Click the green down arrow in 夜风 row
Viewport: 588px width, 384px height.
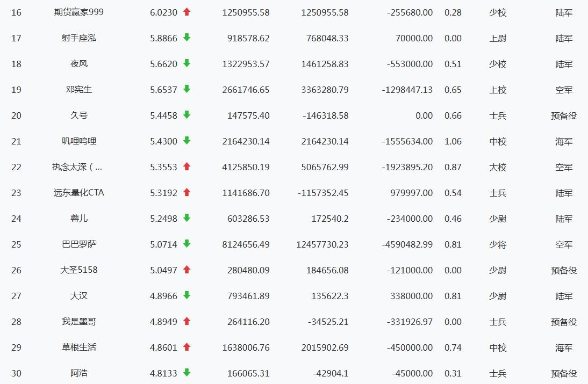tap(187, 63)
